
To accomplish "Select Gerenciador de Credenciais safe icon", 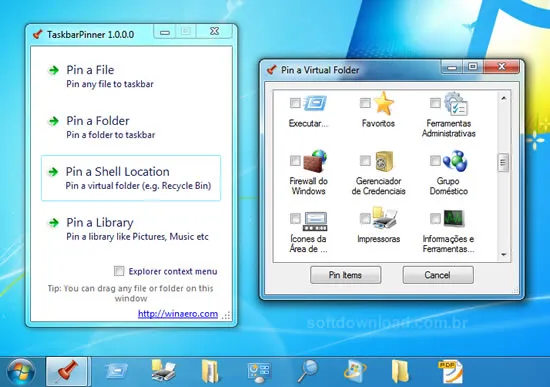I will tap(384, 161).
